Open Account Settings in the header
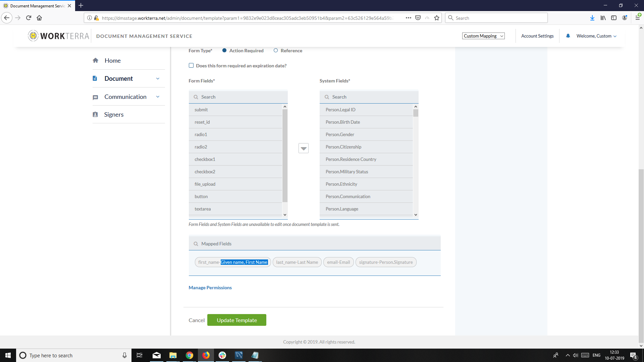This screenshot has width=644, height=362. pos(537,36)
